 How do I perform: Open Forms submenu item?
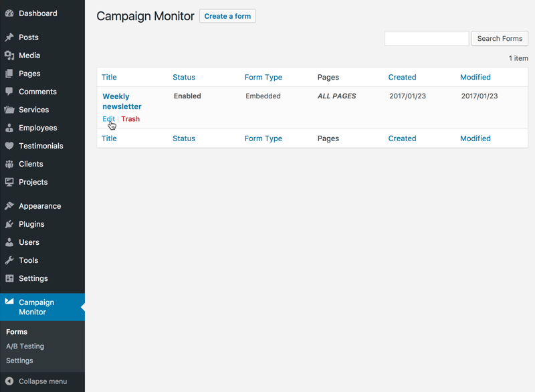pyautogui.click(x=17, y=332)
